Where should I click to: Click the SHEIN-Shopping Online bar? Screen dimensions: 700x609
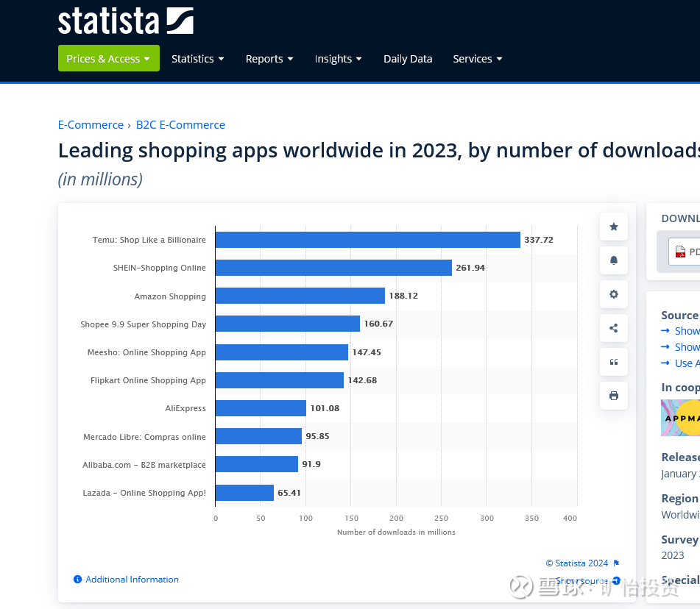point(333,268)
